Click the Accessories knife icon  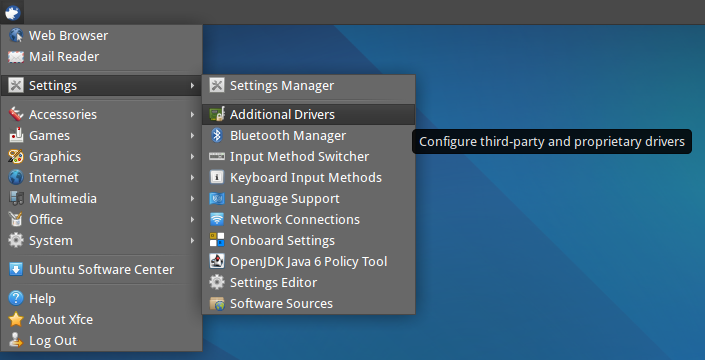pos(16,114)
